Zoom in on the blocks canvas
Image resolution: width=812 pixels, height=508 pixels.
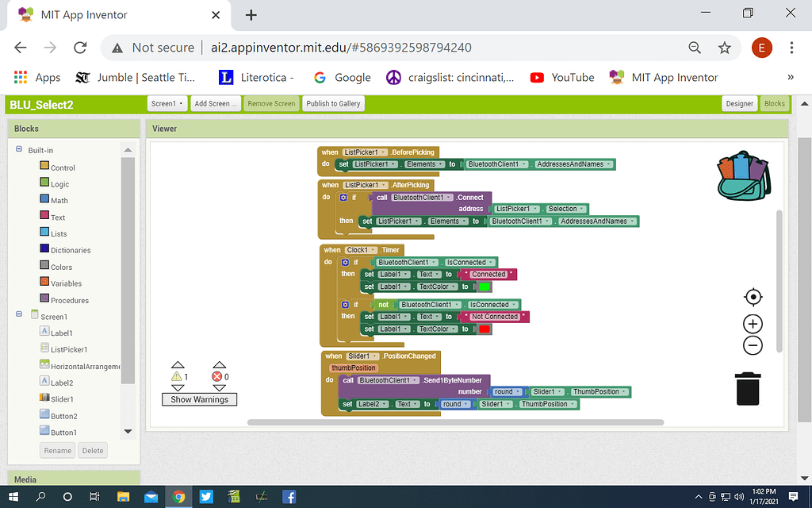[752, 323]
